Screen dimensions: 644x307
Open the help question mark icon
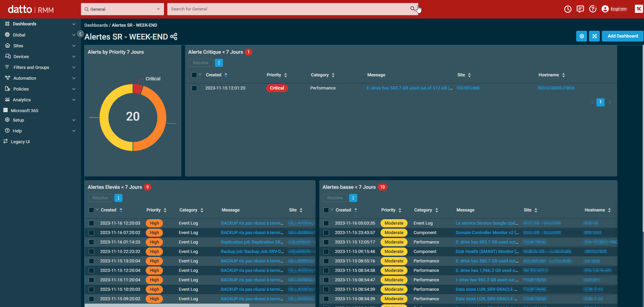(593, 9)
